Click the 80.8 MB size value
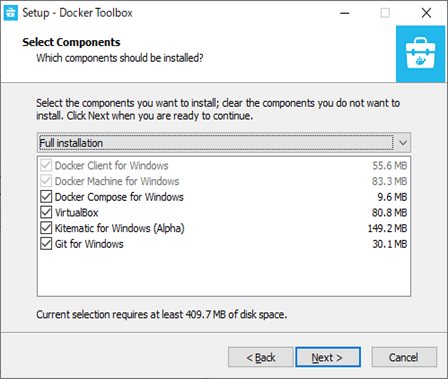448x379 pixels. tap(390, 213)
